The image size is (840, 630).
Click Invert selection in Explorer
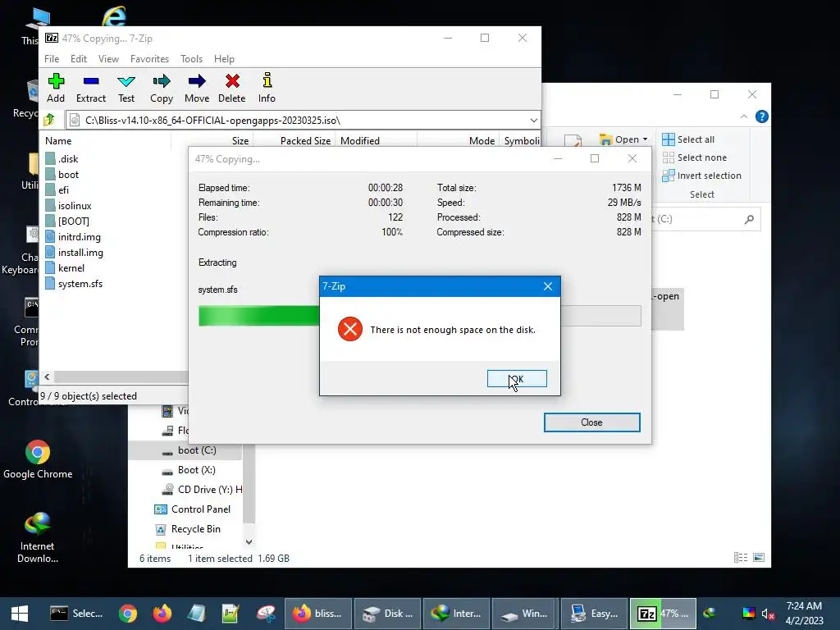coord(702,176)
